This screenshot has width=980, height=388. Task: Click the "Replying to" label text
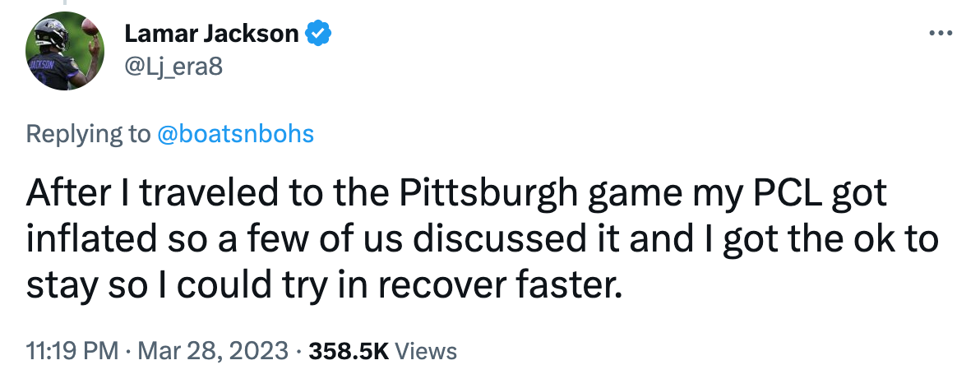[x=88, y=134]
